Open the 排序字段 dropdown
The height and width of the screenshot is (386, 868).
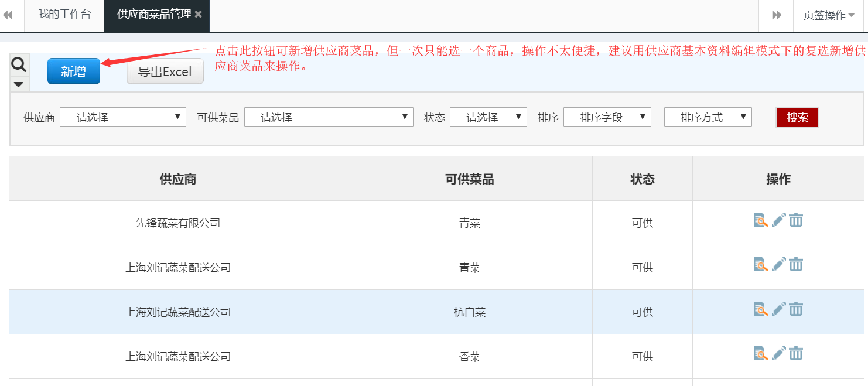pos(607,117)
